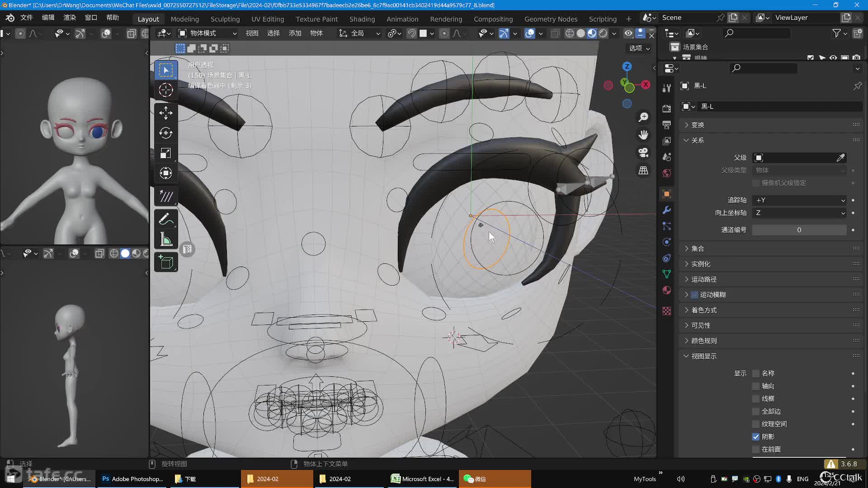Open Object Data green triangle tab
Image resolution: width=868 pixels, height=488 pixels.
coord(666,274)
